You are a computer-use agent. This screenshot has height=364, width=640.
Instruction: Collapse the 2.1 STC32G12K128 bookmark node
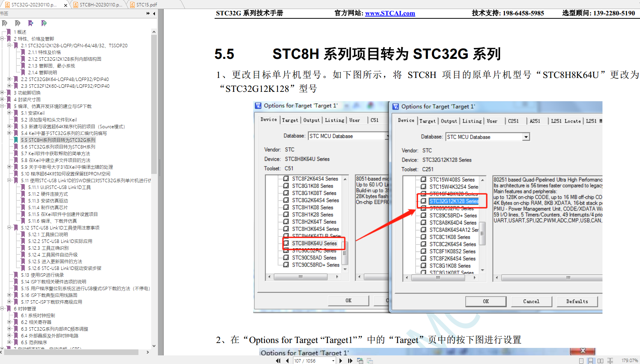click(x=9, y=45)
